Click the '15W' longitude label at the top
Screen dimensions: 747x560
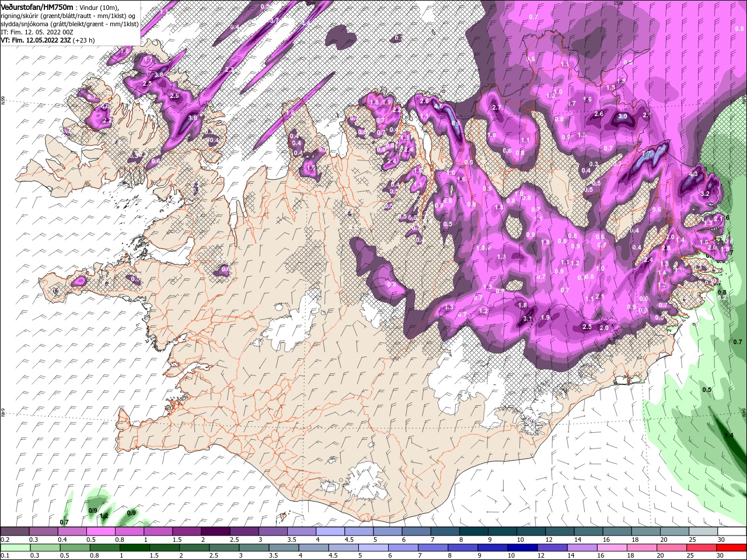pos(619,3)
